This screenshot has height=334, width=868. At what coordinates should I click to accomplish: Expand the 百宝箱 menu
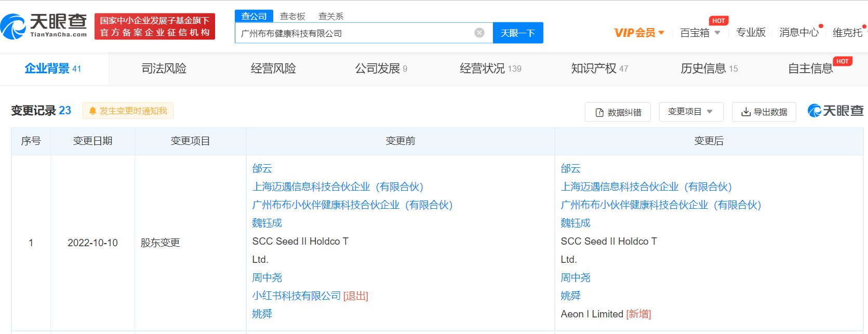[x=700, y=33]
